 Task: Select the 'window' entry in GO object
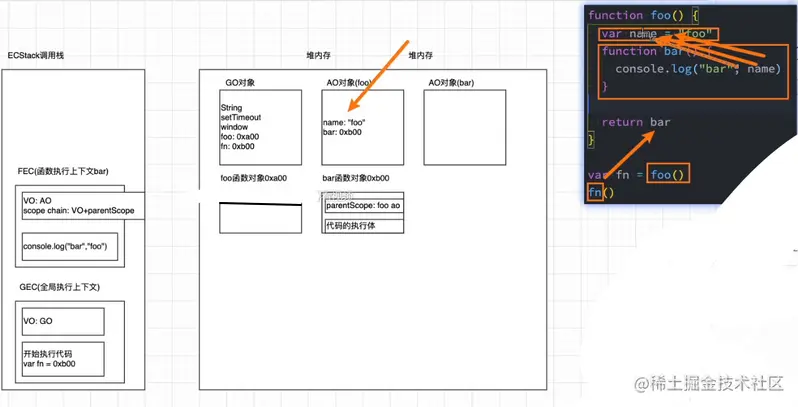[x=235, y=127]
